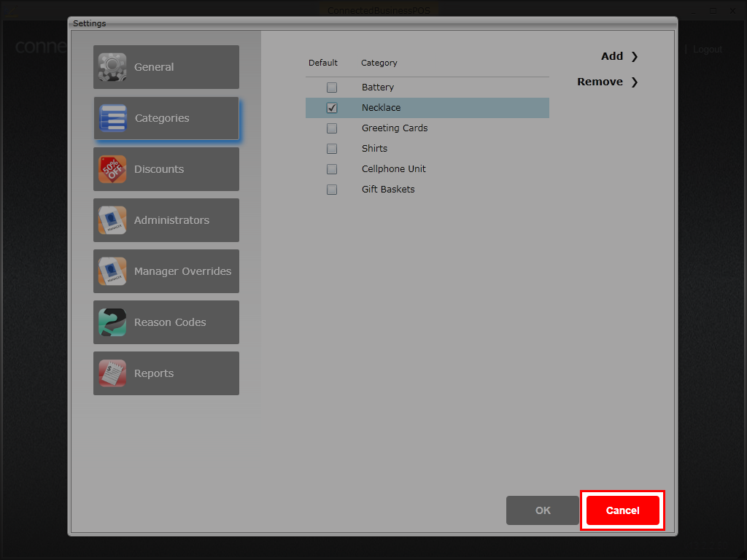The width and height of the screenshot is (747, 560).
Task: Click the General gear icon
Action: 112,67
